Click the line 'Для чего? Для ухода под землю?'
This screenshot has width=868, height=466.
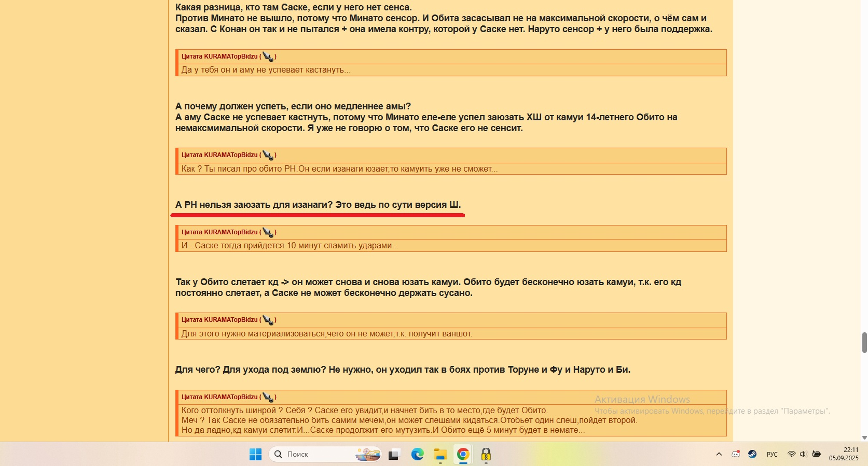[x=403, y=370]
